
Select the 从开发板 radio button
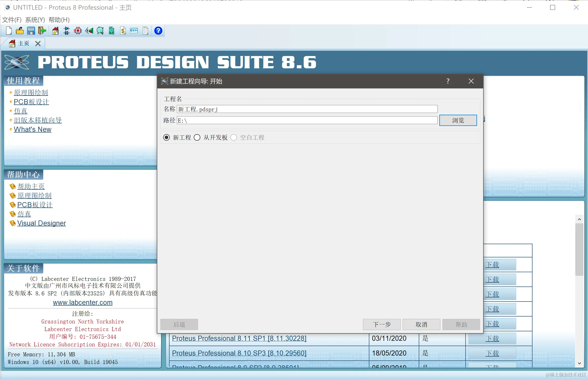coord(197,138)
